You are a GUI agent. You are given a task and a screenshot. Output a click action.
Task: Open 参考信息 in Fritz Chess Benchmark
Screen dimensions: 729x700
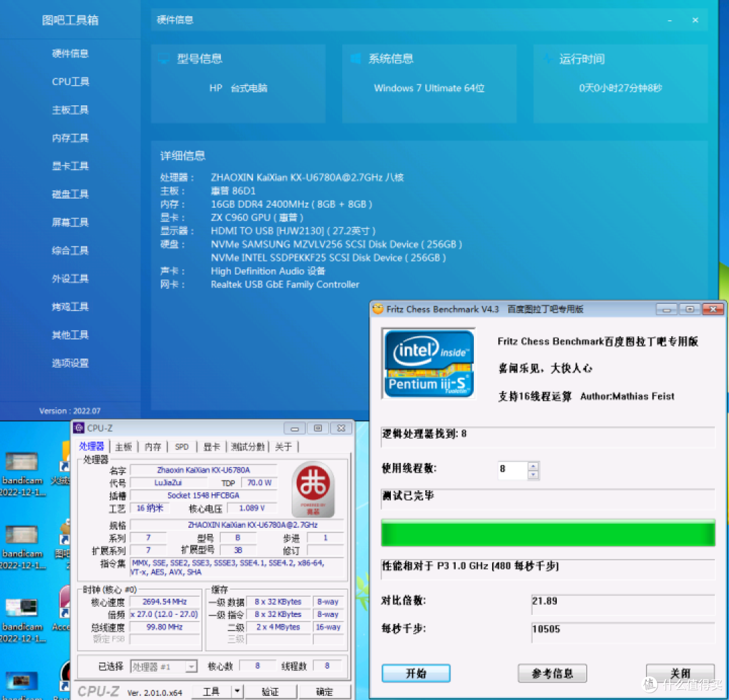click(x=552, y=673)
